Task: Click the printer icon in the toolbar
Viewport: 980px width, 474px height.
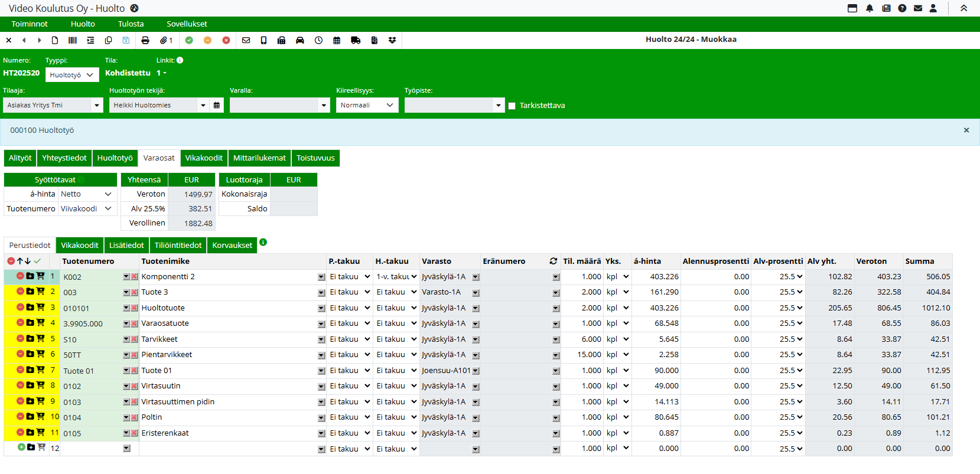Action: coord(145,40)
